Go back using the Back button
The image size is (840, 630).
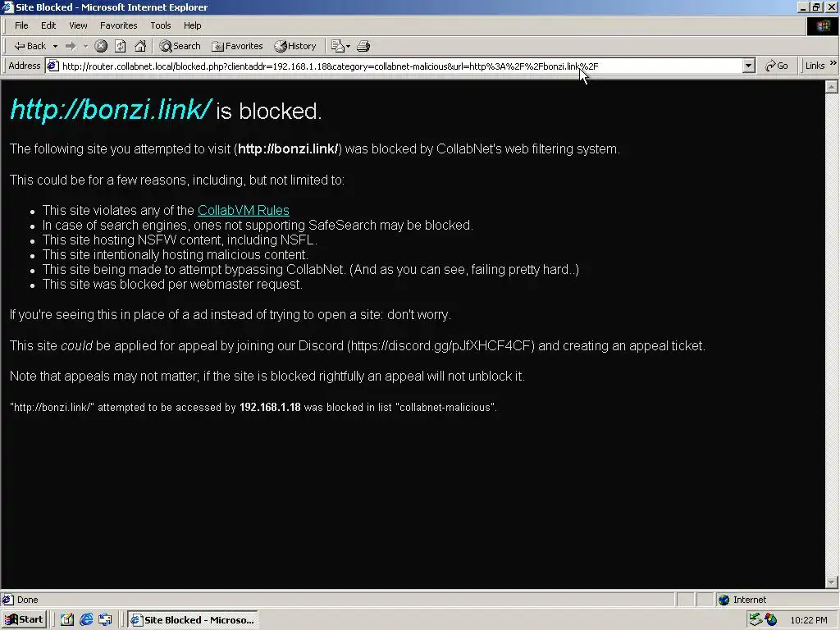click(x=30, y=46)
